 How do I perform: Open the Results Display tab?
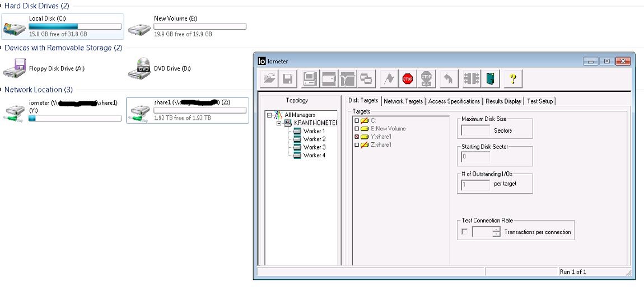(x=503, y=101)
